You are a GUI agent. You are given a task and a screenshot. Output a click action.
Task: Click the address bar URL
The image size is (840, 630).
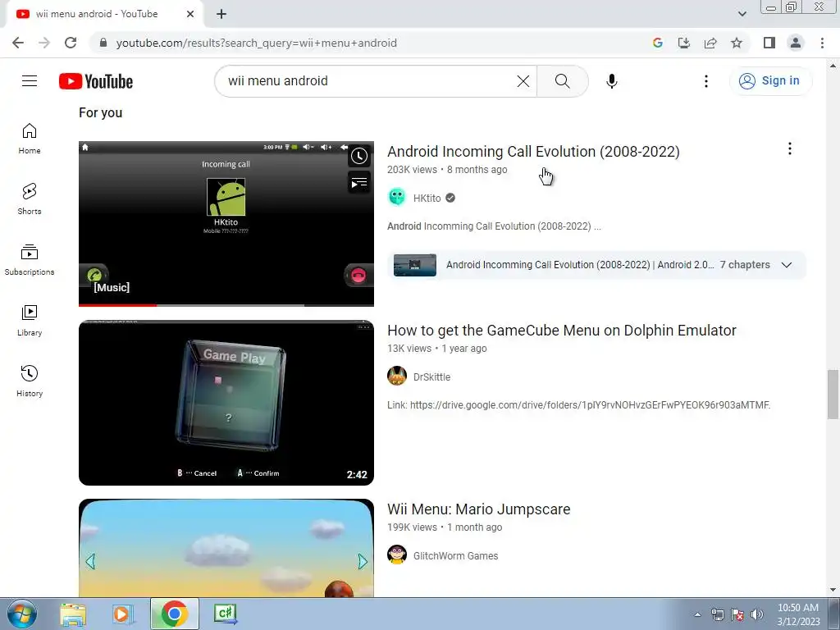256,43
